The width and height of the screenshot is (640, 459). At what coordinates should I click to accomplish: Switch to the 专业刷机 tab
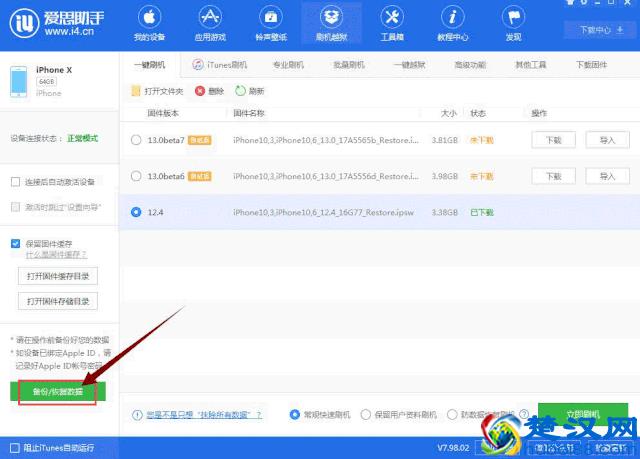(288, 65)
